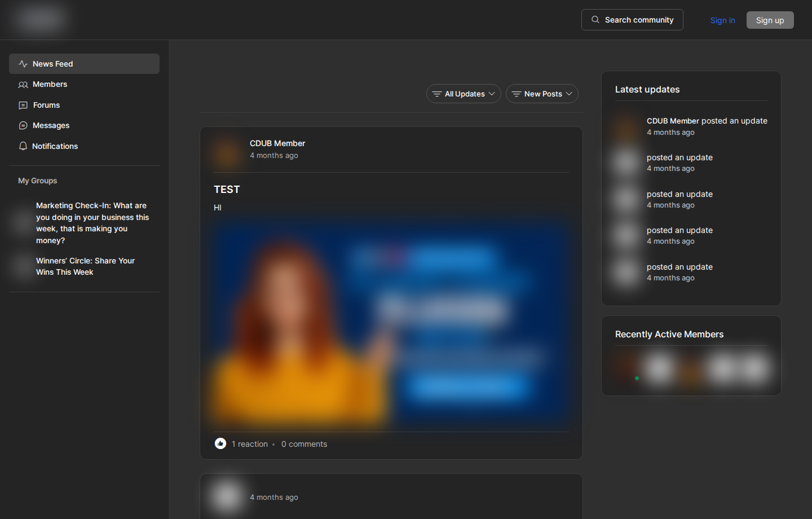
Task: Click the Latest updates heading
Action: coord(647,90)
